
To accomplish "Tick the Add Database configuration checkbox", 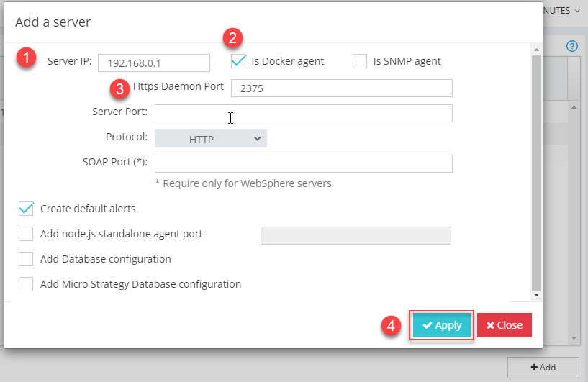I will coord(27,259).
